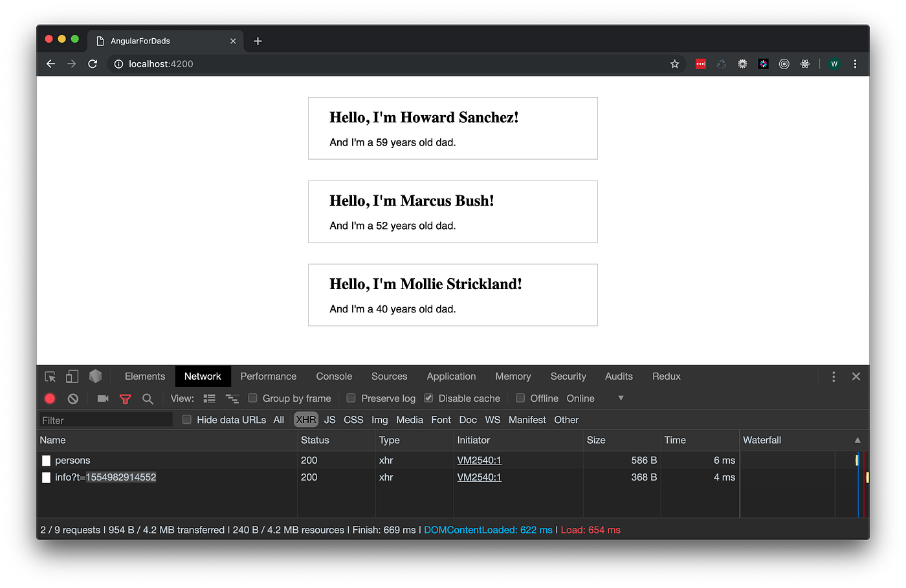Image resolution: width=906 pixels, height=588 pixels.
Task: Open network search with the magnifier icon
Action: click(148, 398)
